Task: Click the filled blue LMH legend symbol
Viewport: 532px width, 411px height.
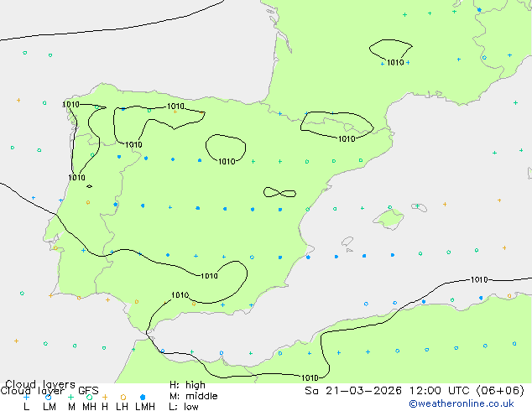Action: click(143, 397)
